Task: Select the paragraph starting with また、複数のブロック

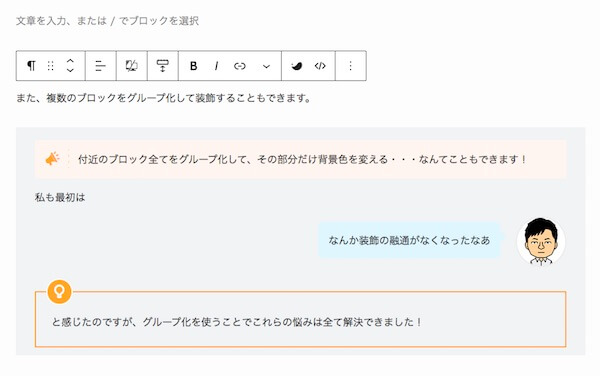Action: pyautogui.click(x=163, y=98)
